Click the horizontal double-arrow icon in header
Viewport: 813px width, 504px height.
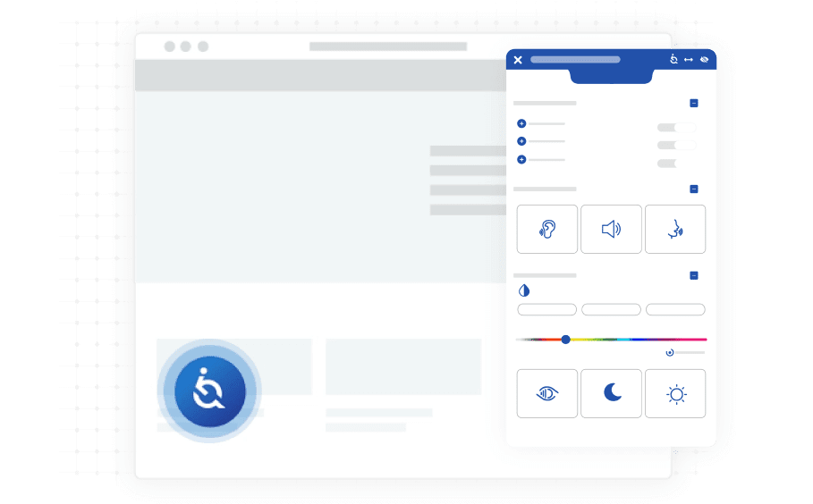pos(689,60)
